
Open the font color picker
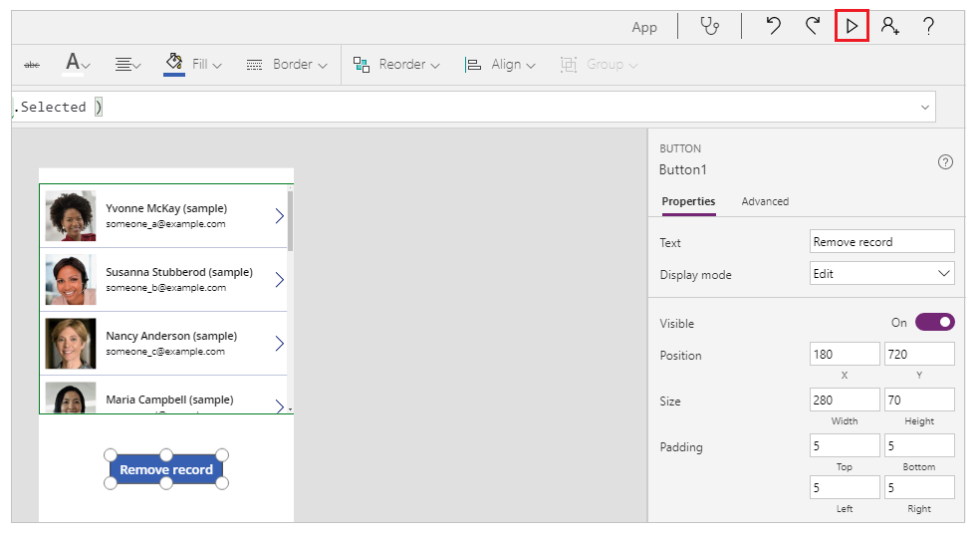click(77, 65)
